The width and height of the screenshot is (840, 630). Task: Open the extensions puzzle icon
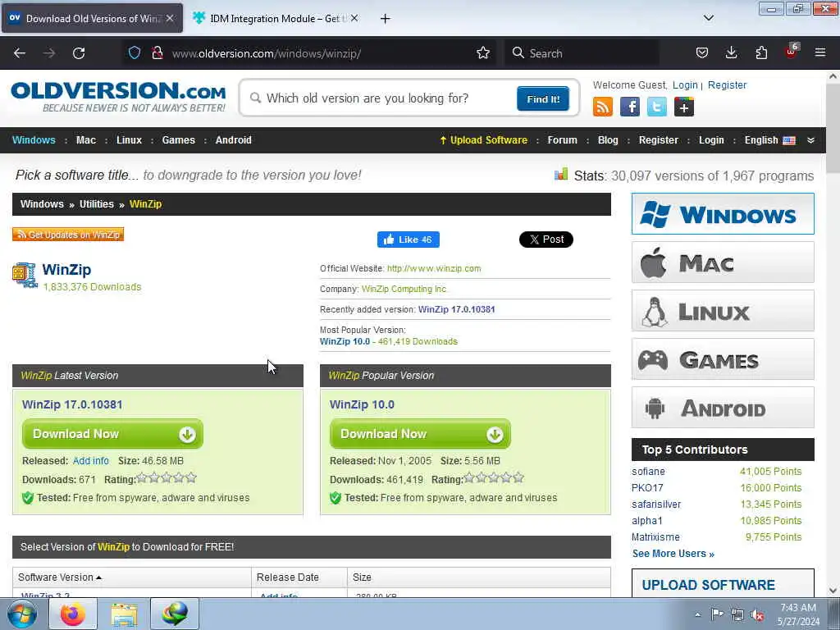[761, 52]
